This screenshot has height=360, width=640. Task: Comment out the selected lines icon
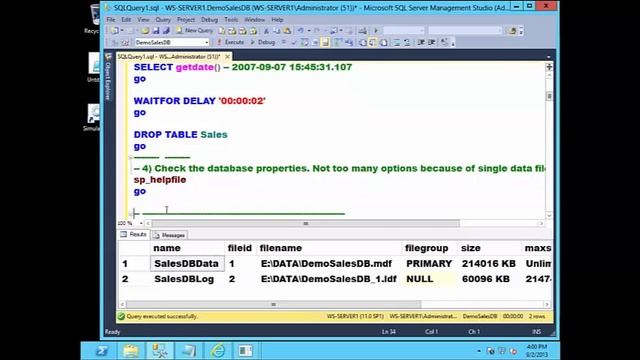[397, 42]
